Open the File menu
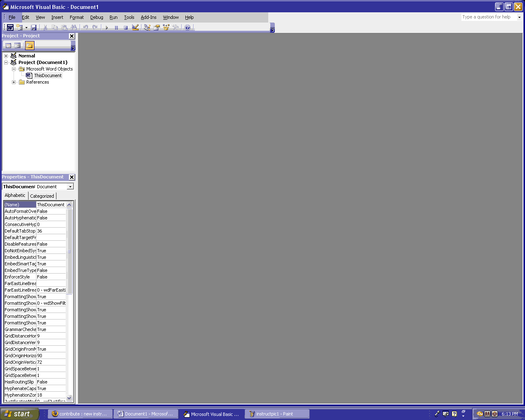The width and height of the screenshot is (525, 420). pos(12,17)
